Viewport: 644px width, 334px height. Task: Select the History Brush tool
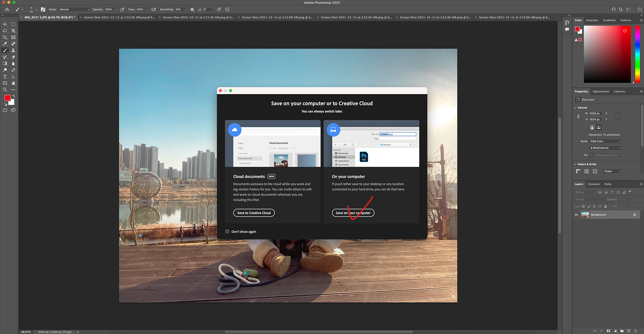point(5,57)
